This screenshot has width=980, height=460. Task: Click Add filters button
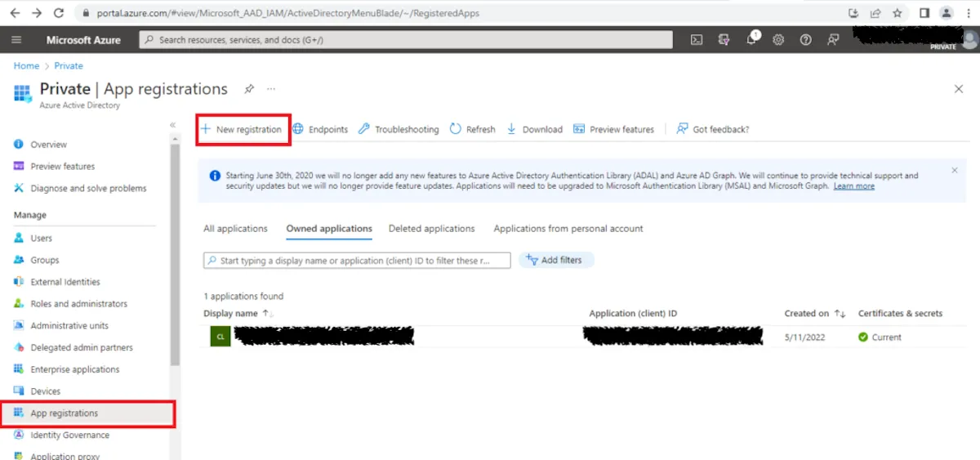(x=556, y=260)
